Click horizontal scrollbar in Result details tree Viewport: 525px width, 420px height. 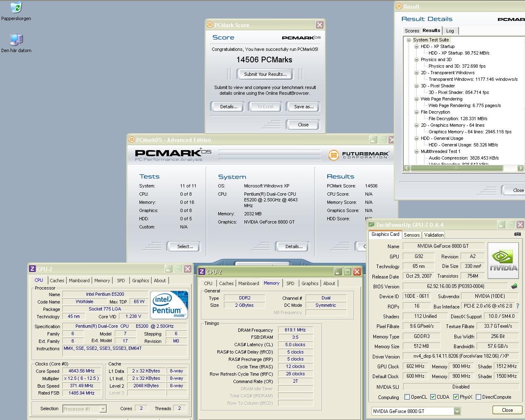click(457, 168)
